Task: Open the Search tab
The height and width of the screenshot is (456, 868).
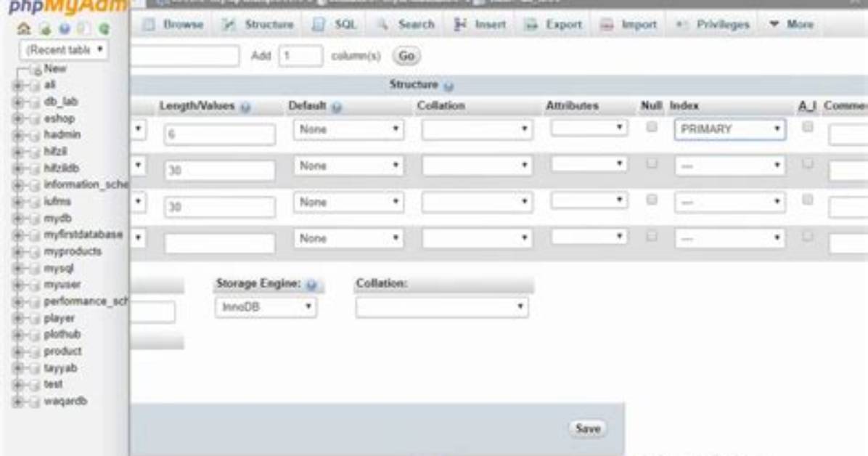Action: pyautogui.click(x=406, y=25)
